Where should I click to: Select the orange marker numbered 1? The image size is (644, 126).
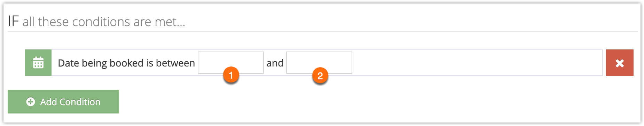pyautogui.click(x=231, y=75)
